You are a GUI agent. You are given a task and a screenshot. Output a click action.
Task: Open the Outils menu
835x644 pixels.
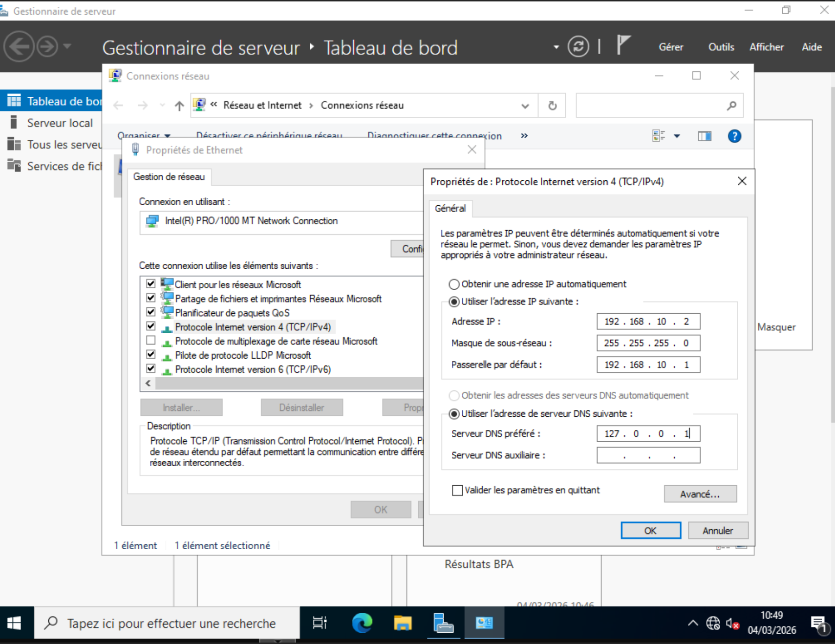point(721,47)
